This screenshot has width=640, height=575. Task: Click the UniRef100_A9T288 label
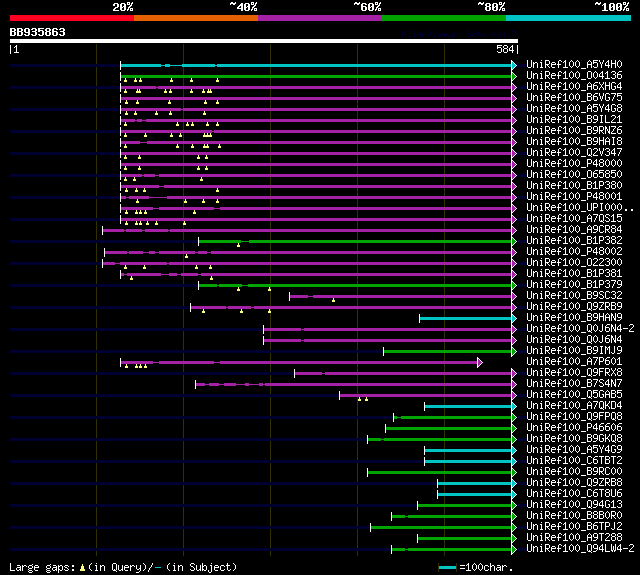(x=574, y=538)
